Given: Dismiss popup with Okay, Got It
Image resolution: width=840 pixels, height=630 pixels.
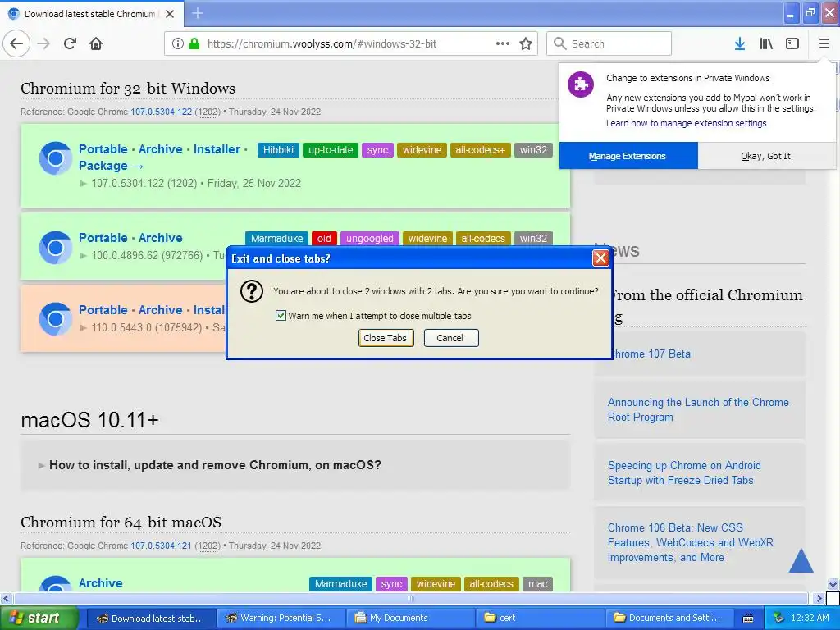Looking at the screenshot, I should [766, 156].
